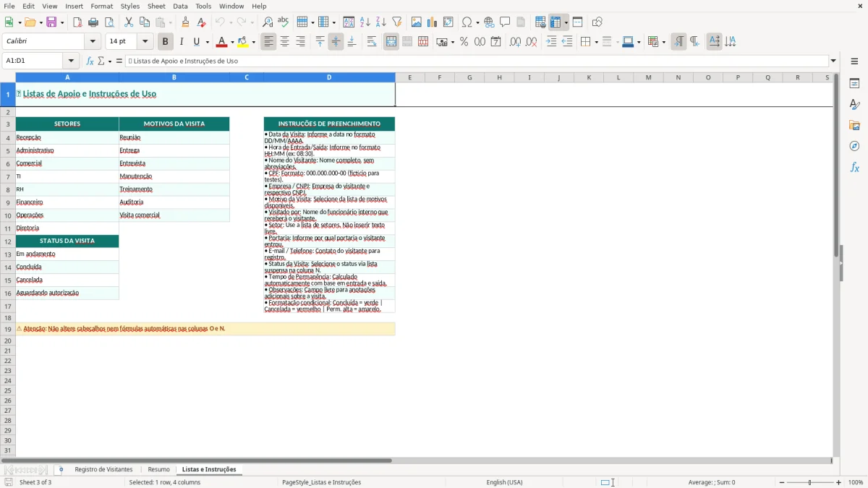Format as Date icon
868x488 pixels.
pos(495,42)
